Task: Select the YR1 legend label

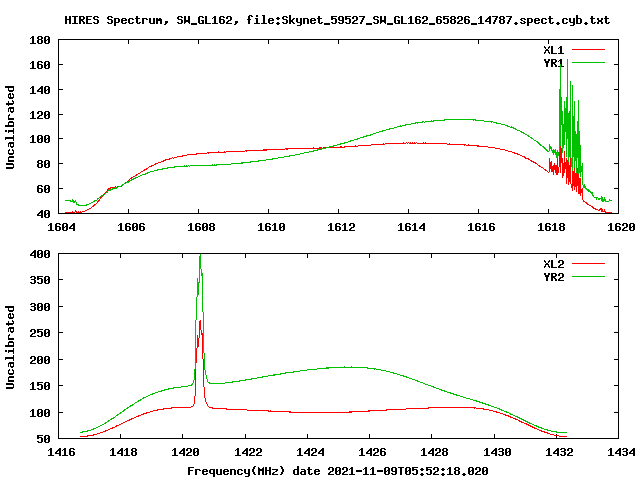Action: [553, 63]
